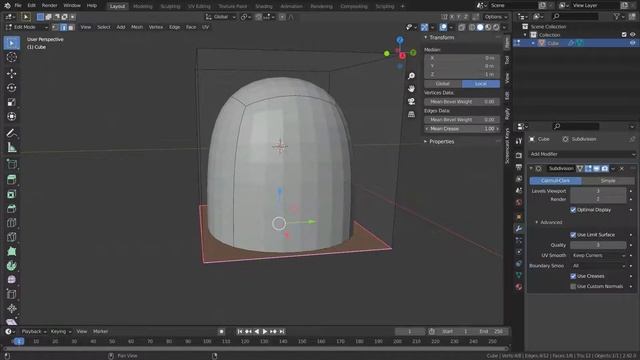Open Boundary Smooth dropdown

coord(598,266)
